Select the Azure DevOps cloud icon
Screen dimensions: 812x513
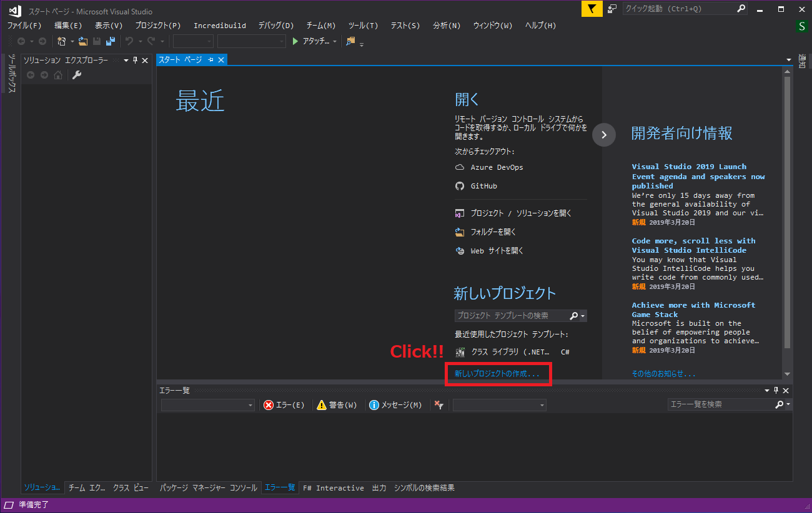click(x=458, y=167)
